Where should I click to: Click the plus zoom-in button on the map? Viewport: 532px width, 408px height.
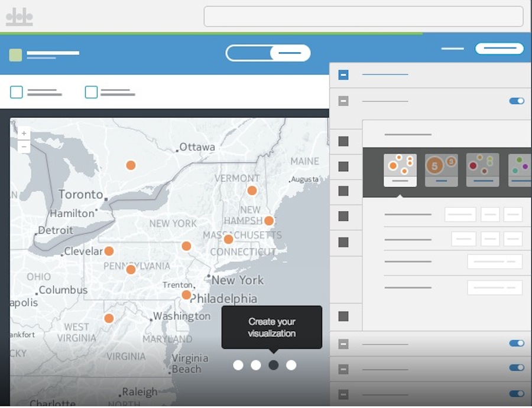24,133
